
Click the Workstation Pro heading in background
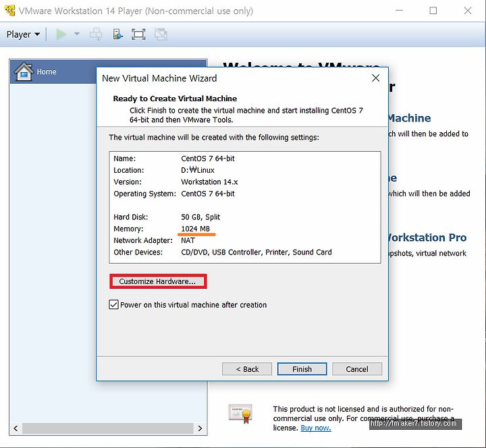coord(427,237)
